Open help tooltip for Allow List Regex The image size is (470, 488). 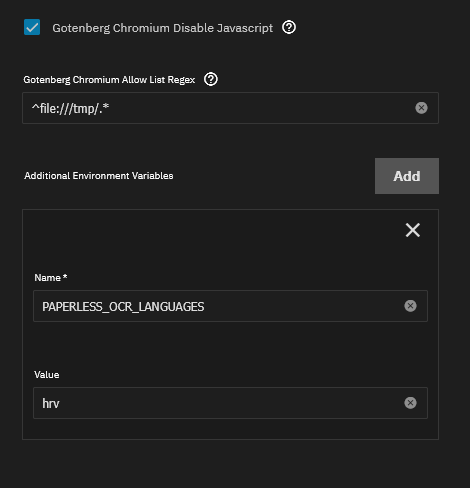211,79
